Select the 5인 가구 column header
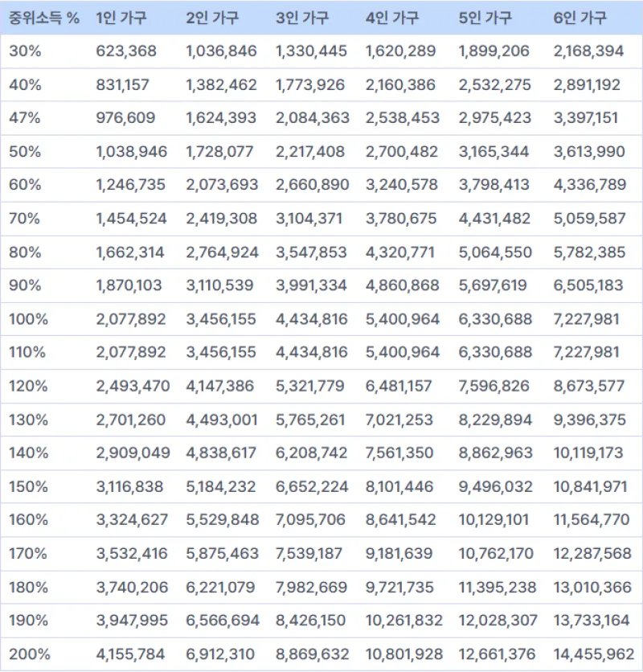This screenshot has height=672, width=643. coord(485,18)
